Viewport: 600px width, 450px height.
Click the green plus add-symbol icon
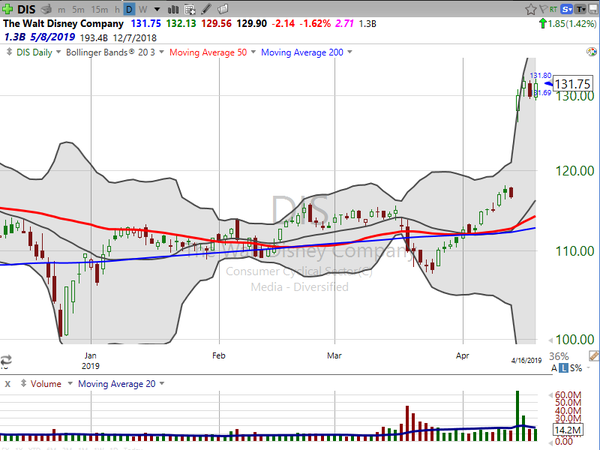[x=7, y=9]
